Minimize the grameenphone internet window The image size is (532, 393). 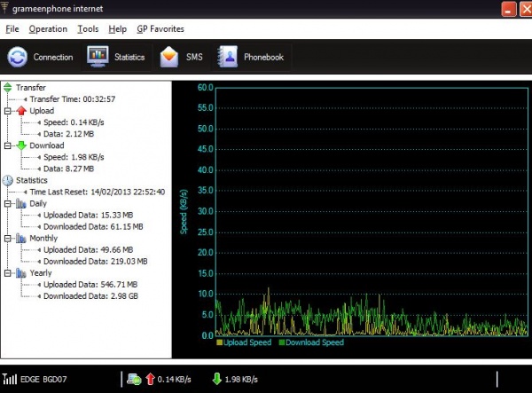[509, 9]
